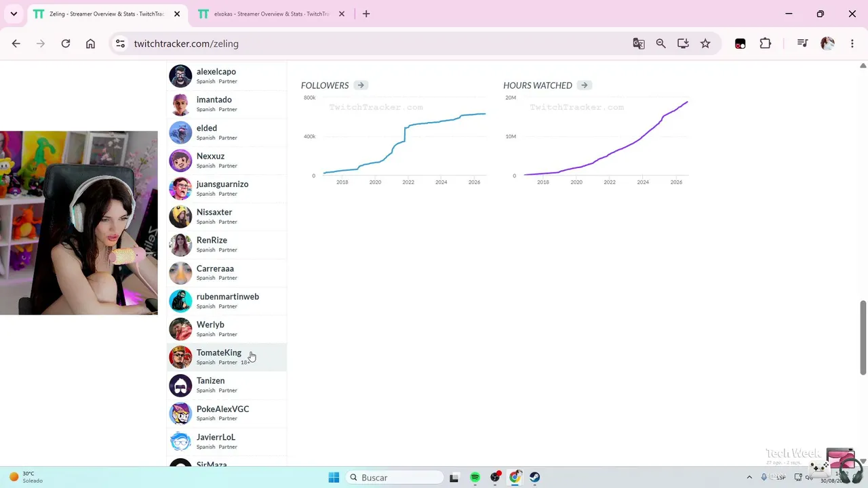Click the HOURS WATCHED section heading
The width and height of the screenshot is (868, 488).
538,85
